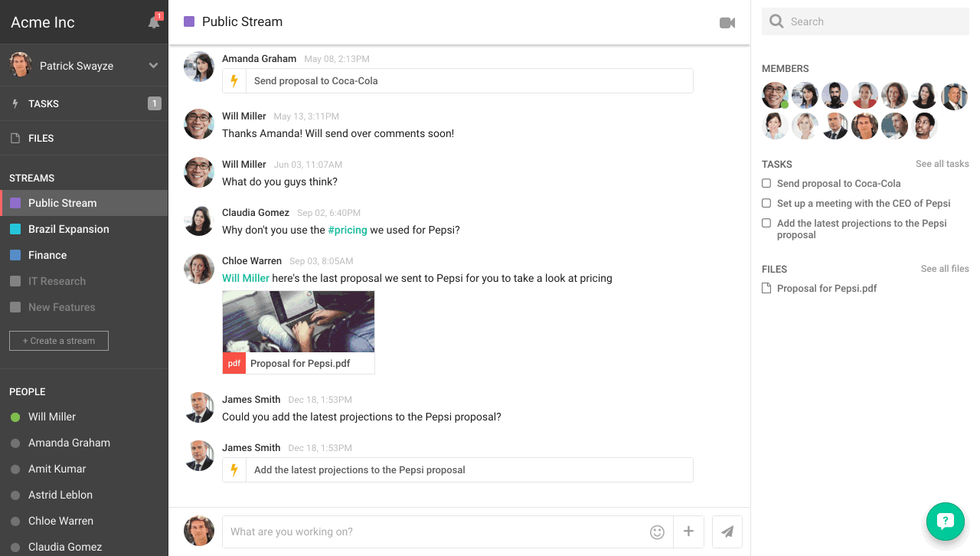Check Set up a meeting with Pepsi CEO

766,204
